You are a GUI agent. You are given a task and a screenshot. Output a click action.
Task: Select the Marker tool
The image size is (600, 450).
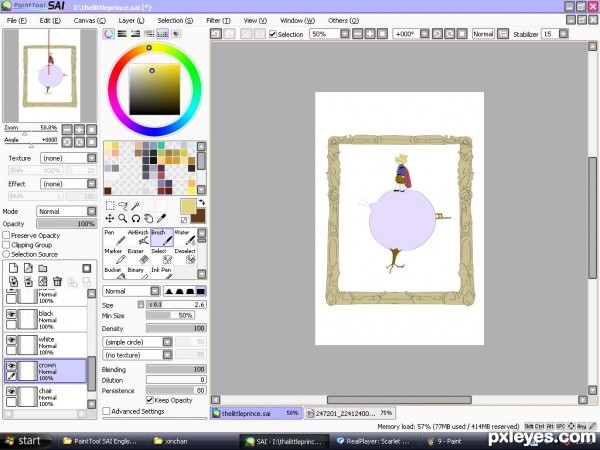click(x=115, y=256)
